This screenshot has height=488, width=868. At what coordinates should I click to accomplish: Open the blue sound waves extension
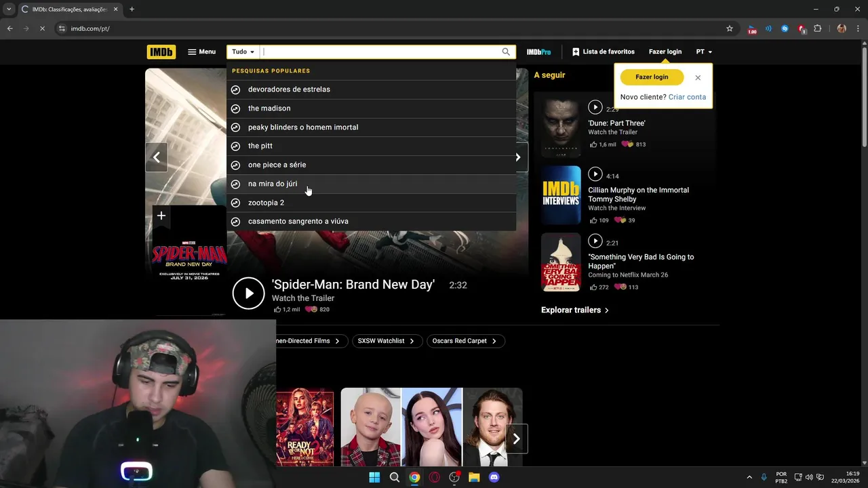(x=769, y=28)
